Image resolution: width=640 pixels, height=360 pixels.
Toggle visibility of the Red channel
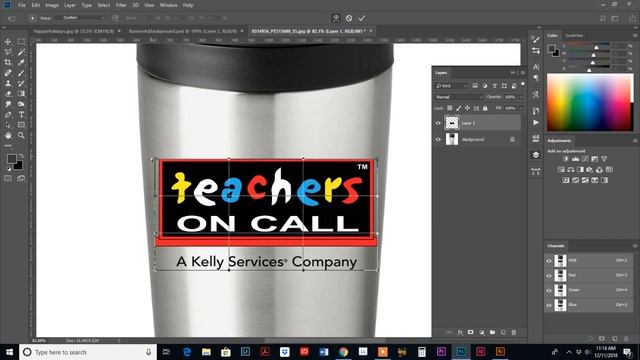point(549,276)
